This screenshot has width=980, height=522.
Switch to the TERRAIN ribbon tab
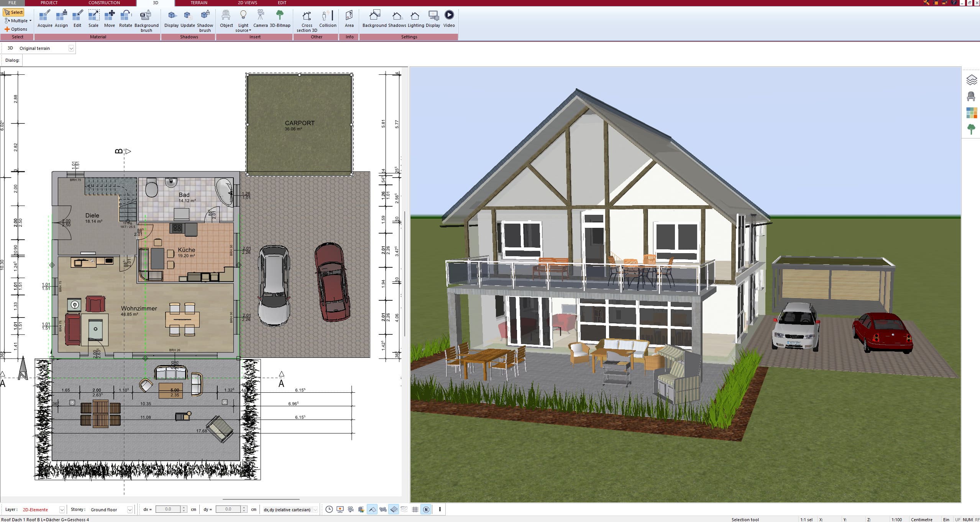[198, 3]
